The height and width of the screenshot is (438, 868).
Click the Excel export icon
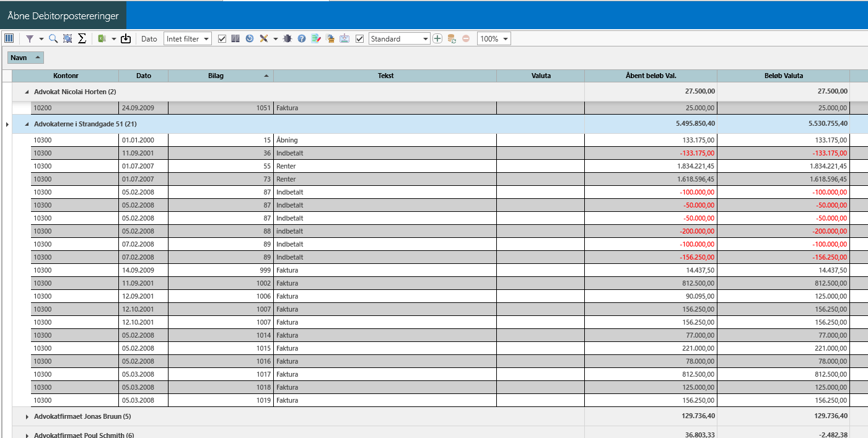click(102, 38)
